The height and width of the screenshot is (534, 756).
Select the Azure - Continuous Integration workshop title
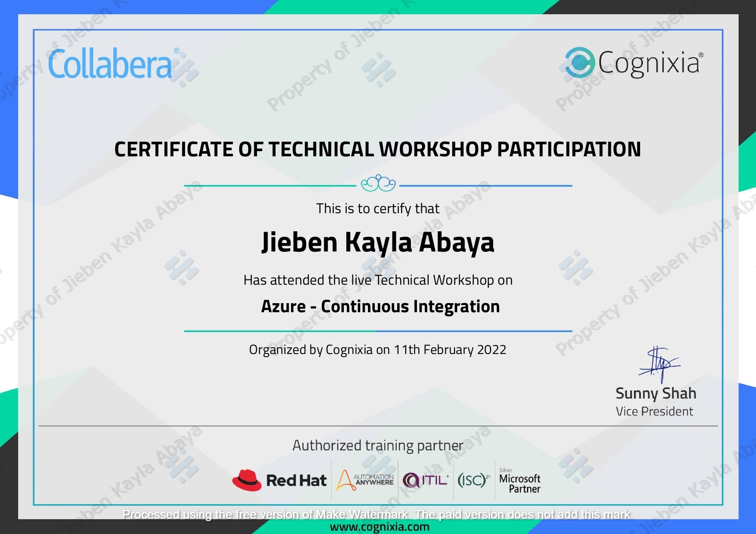point(380,307)
